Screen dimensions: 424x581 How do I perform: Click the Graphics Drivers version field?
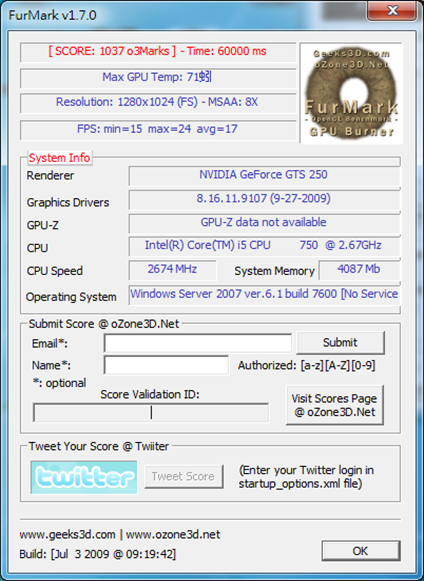click(x=264, y=200)
